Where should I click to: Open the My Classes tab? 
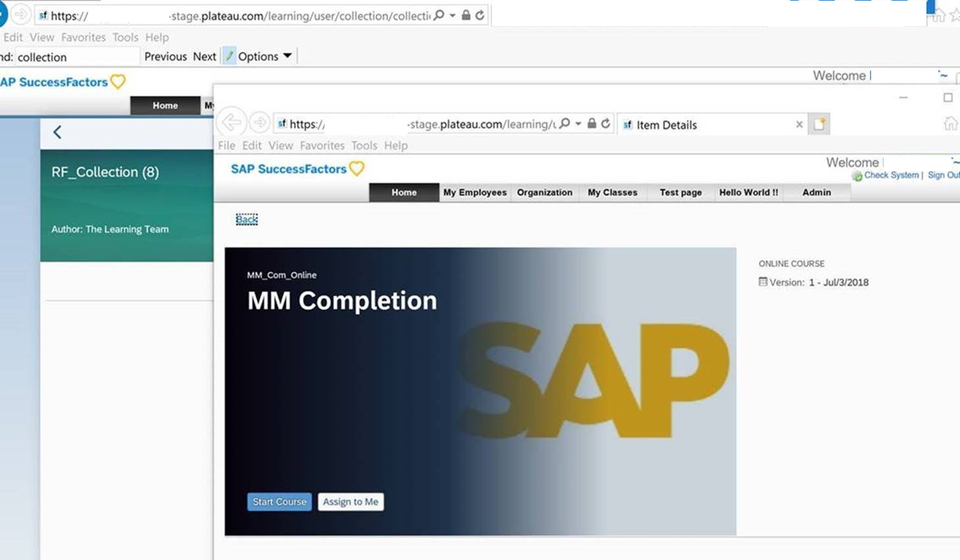pyautogui.click(x=612, y=192)
